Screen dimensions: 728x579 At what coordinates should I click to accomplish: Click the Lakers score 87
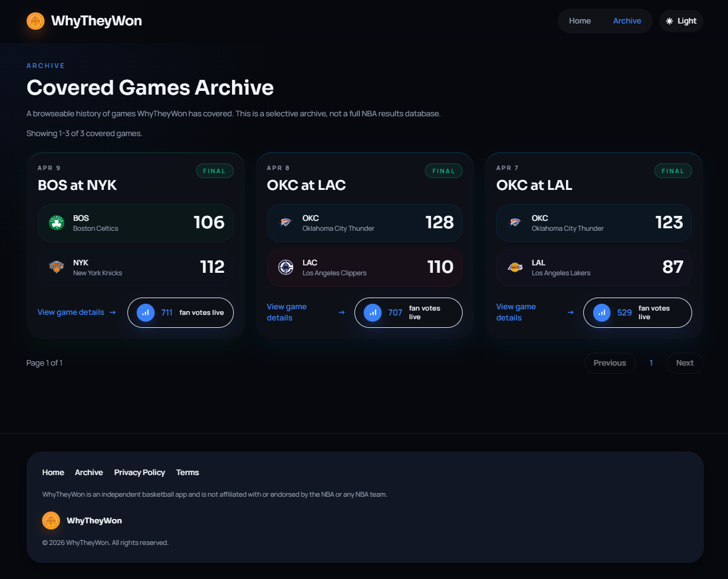coord(673,267)
